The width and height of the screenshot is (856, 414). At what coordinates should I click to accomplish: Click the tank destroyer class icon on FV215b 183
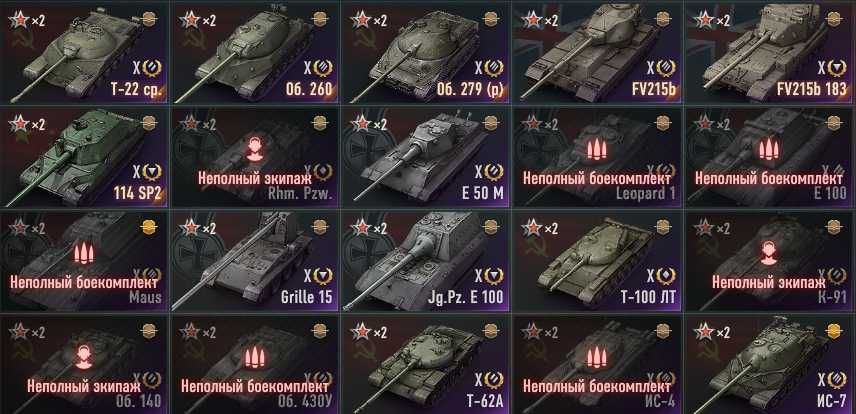click(x=836, y=68)
